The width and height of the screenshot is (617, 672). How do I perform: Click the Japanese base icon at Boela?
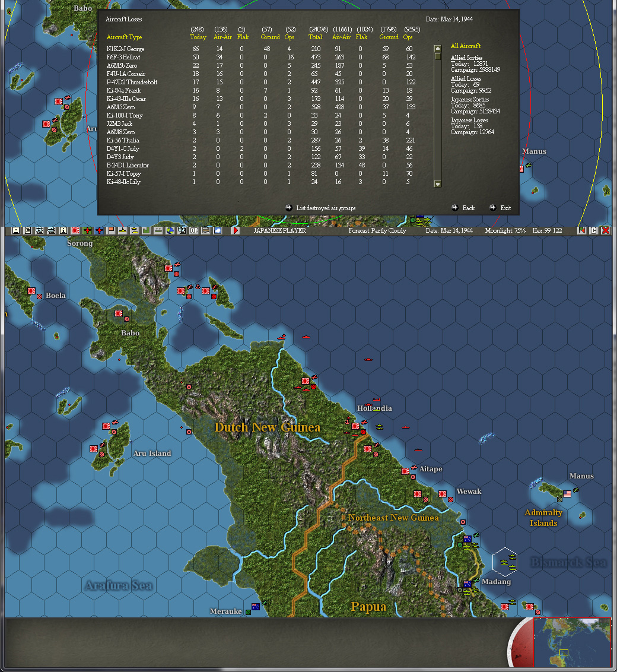(31, 291)
